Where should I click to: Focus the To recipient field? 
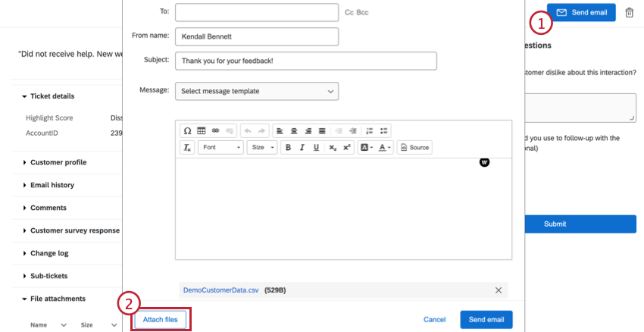coord(257,12)
